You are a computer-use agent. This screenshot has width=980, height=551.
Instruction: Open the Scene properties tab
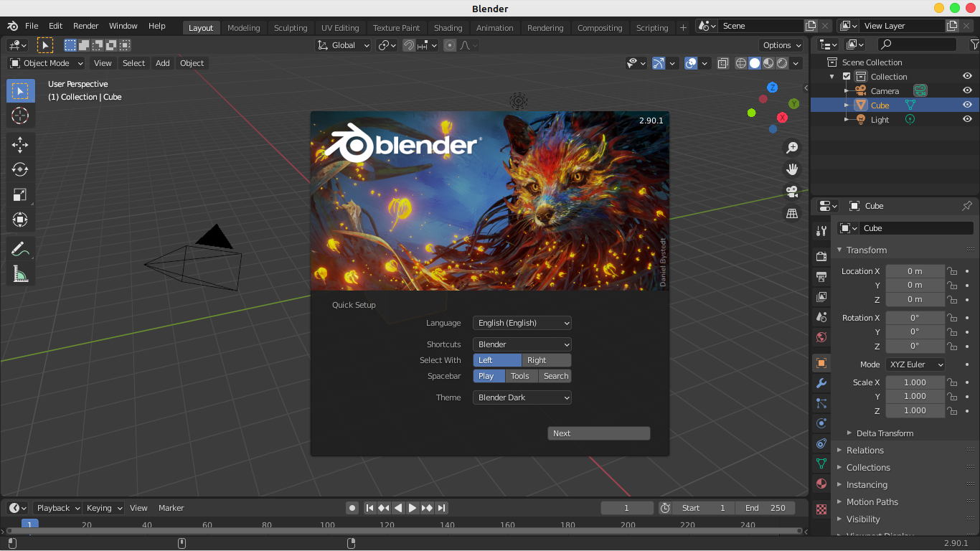(821, 316)
